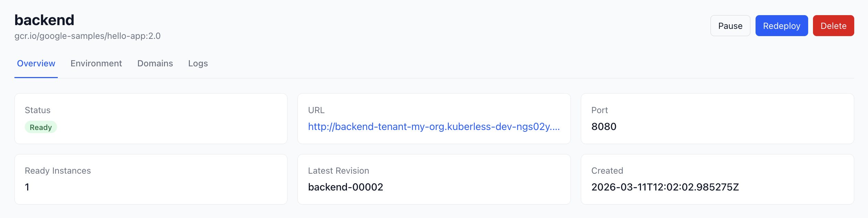Click the Ready Instances count
The width and height of the screenshot is (868, 218).
(x=27, y=187)
